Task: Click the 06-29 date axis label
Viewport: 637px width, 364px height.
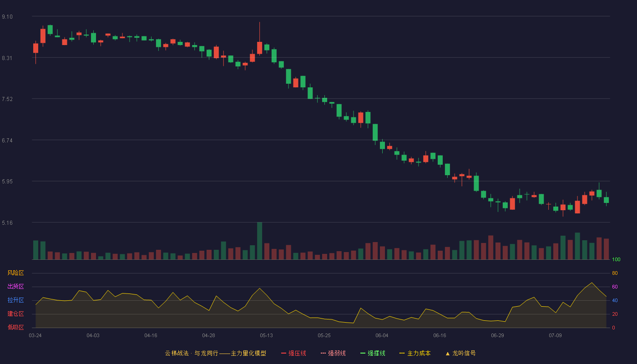Action: [497, 335]
